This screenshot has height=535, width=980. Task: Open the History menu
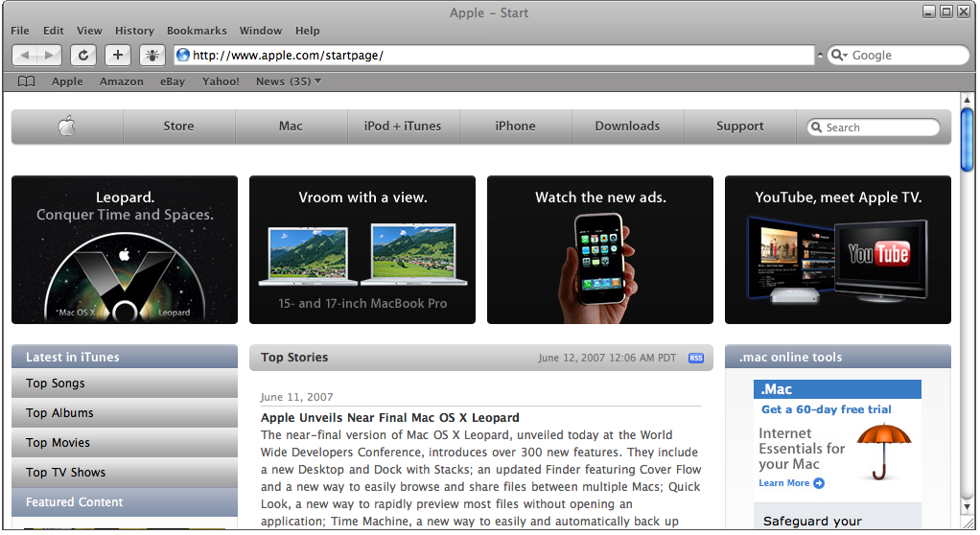point(134,31)
